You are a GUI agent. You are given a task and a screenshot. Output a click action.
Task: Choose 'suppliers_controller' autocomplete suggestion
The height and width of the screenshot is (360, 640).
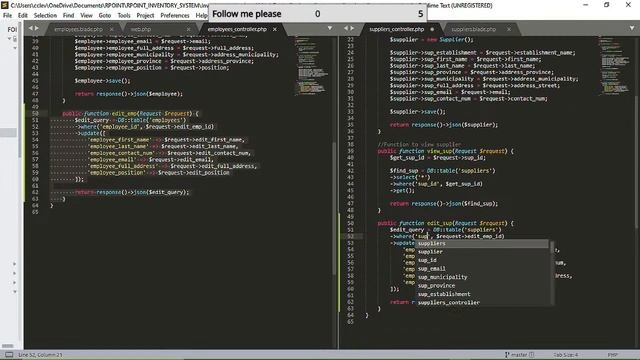[482, 302]
